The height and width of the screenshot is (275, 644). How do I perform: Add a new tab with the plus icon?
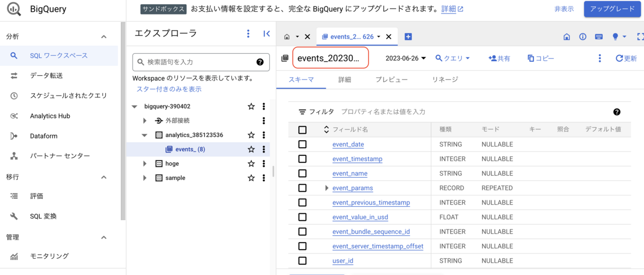pyautogui.click(x=408, y=37)
